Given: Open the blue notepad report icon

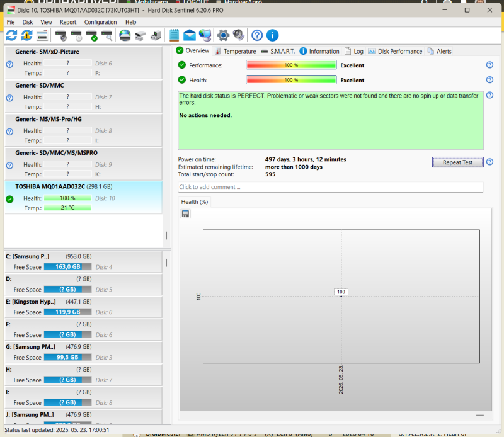Looking at the screenshot, I should pyautogui.click(x=174, y=35).
